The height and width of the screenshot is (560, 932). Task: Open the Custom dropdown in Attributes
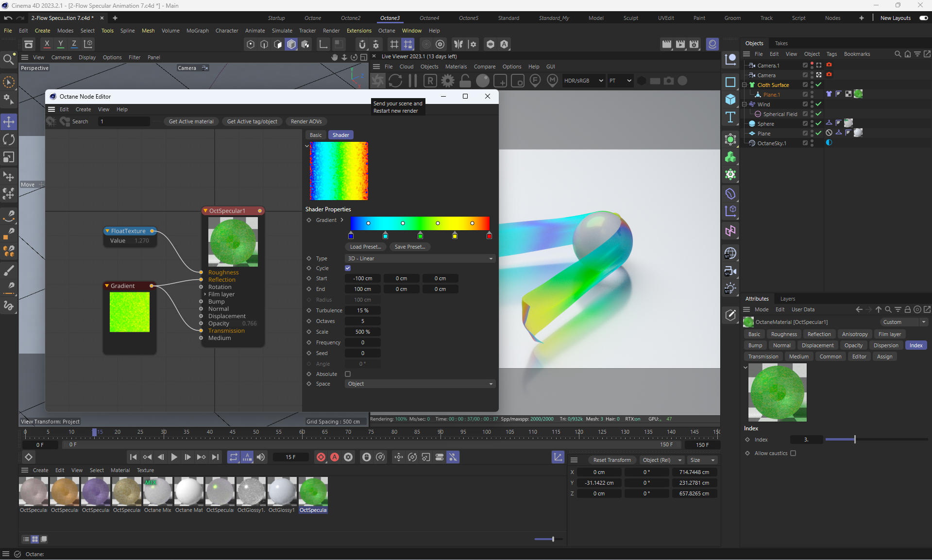click(x=904, y=322)
